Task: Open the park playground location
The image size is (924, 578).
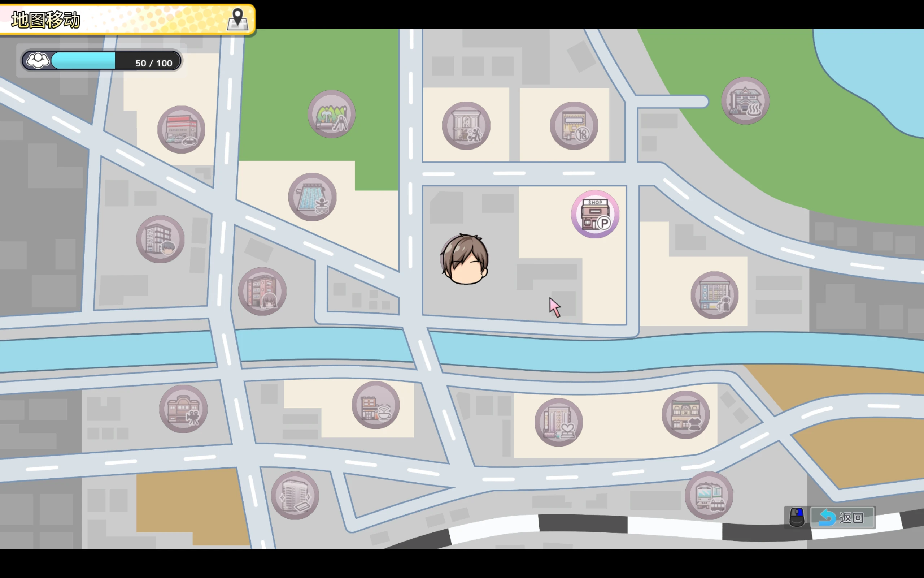Action: [x=331, y=114]
